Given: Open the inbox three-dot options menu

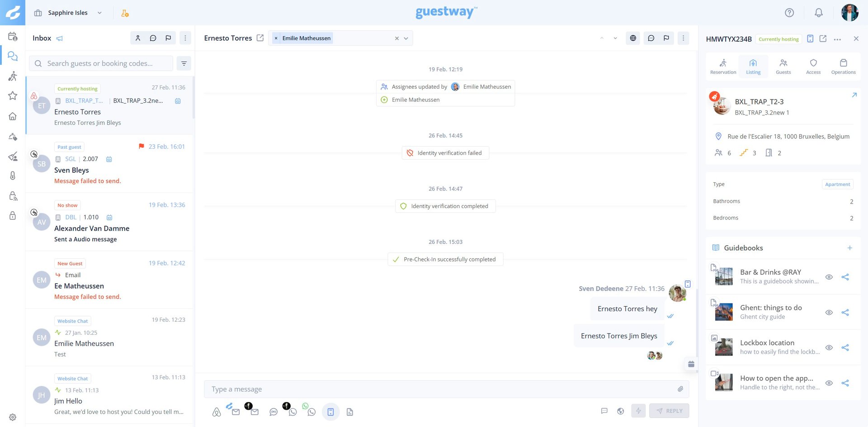Looking at the screenshot, I should 185,38.
